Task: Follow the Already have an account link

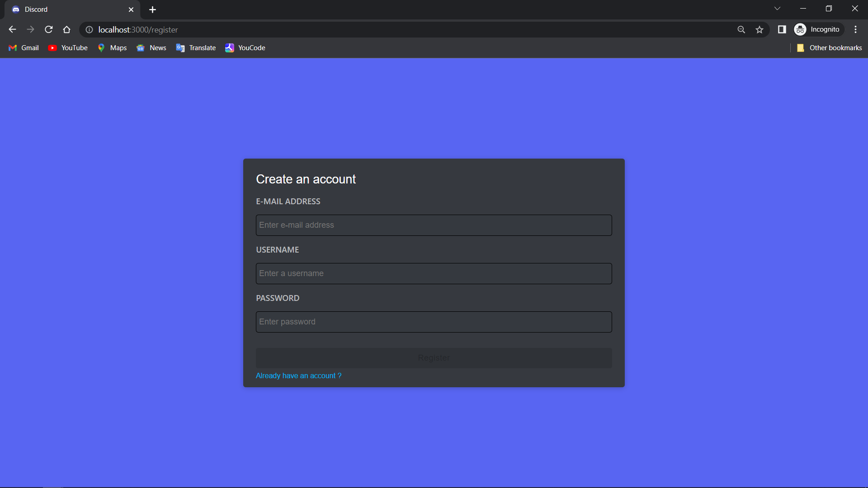Action: coord(298,375)
